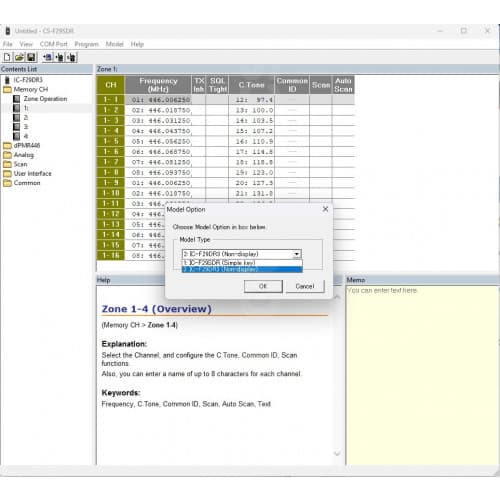Select the C.Tone cell 21: 131.8
The image size is (500, 500).
click(x=252, y=193)
